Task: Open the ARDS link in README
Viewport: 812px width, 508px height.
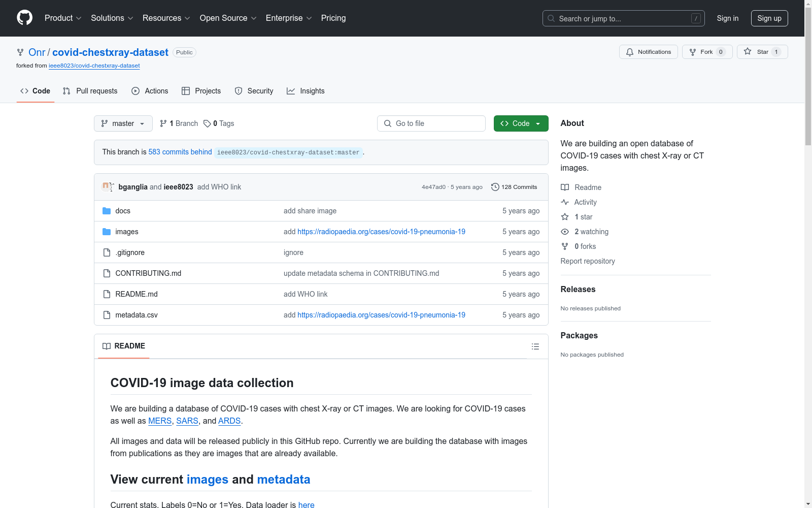Action: pos(229,421)
